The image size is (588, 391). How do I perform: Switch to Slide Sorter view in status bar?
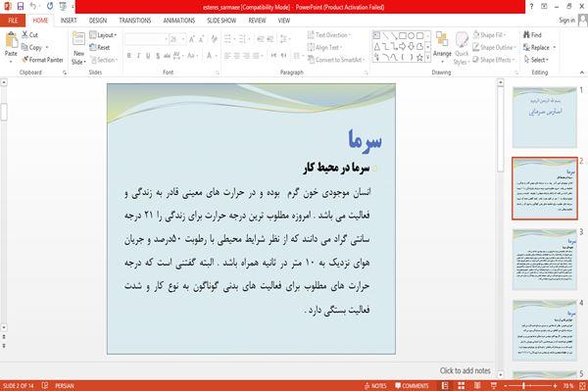(462, 386)
